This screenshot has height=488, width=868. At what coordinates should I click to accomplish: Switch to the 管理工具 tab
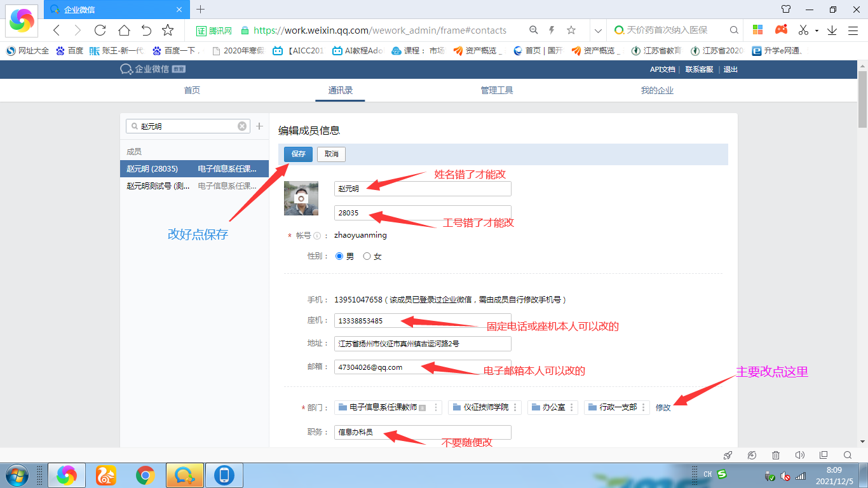[496, 90]
